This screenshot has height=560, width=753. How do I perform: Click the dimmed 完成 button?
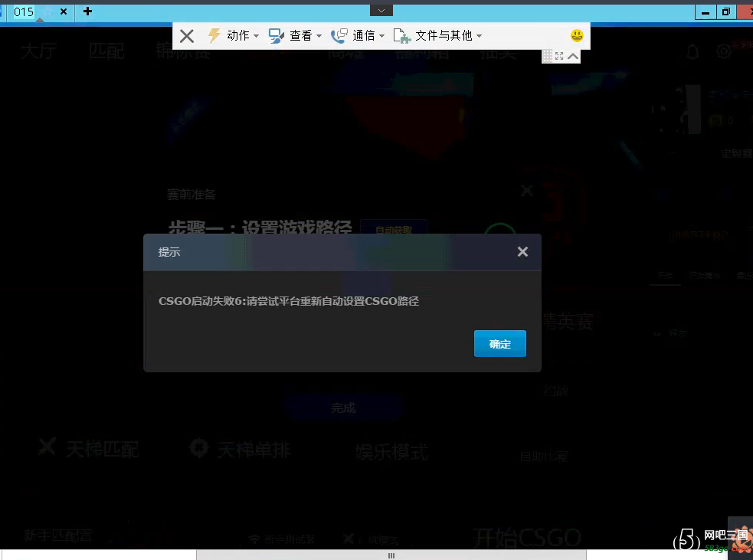(343, 408)
